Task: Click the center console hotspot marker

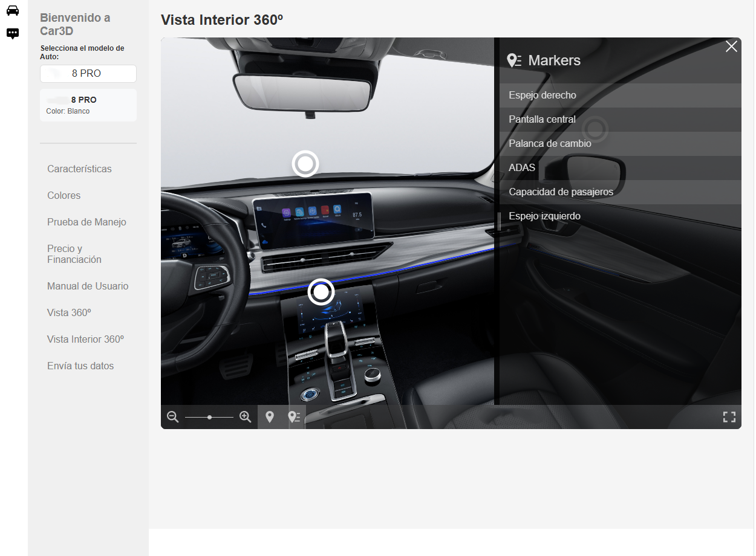Action: pyautogui.click(x=321, y=292)
